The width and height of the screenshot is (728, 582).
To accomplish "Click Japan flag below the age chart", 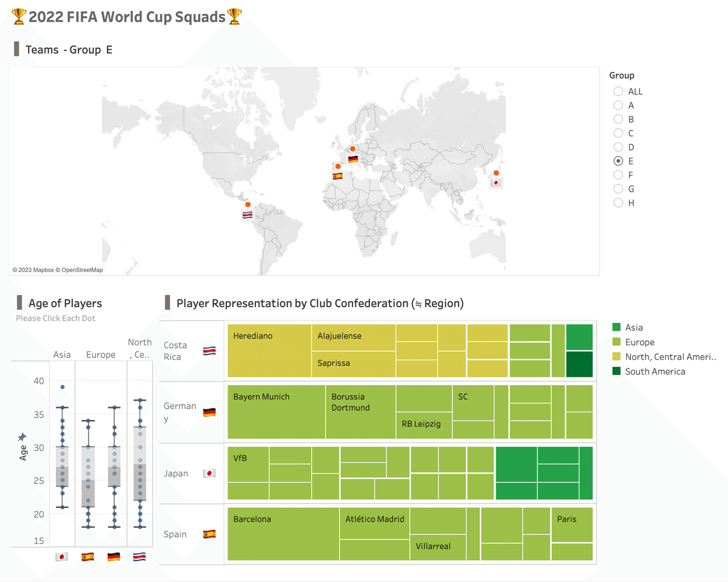I will pos(61,557).
